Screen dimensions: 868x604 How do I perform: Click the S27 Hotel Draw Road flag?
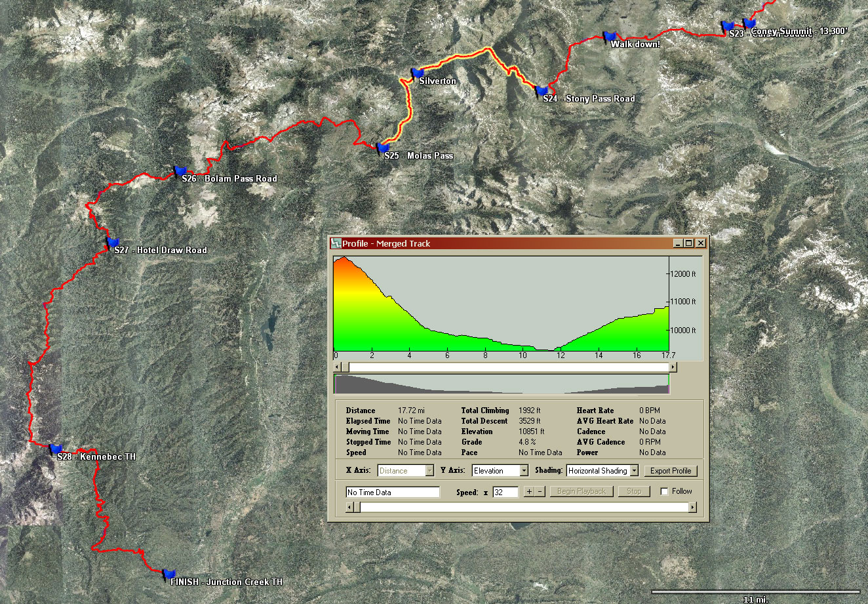tap(113, 243)
